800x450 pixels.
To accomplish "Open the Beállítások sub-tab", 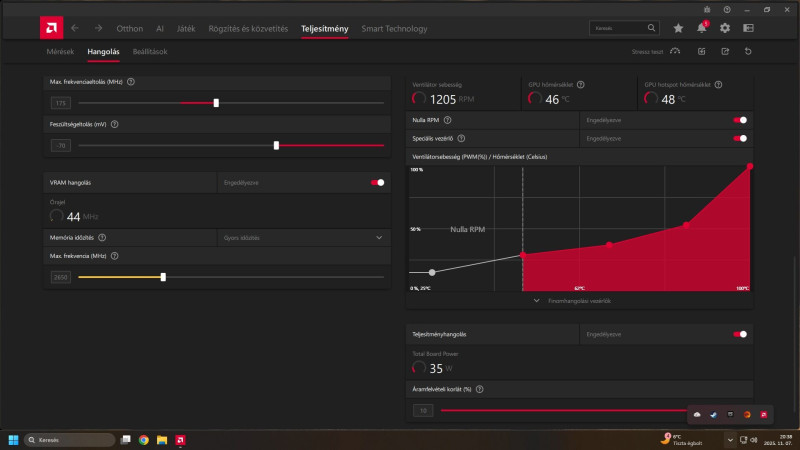I will 150,52.
